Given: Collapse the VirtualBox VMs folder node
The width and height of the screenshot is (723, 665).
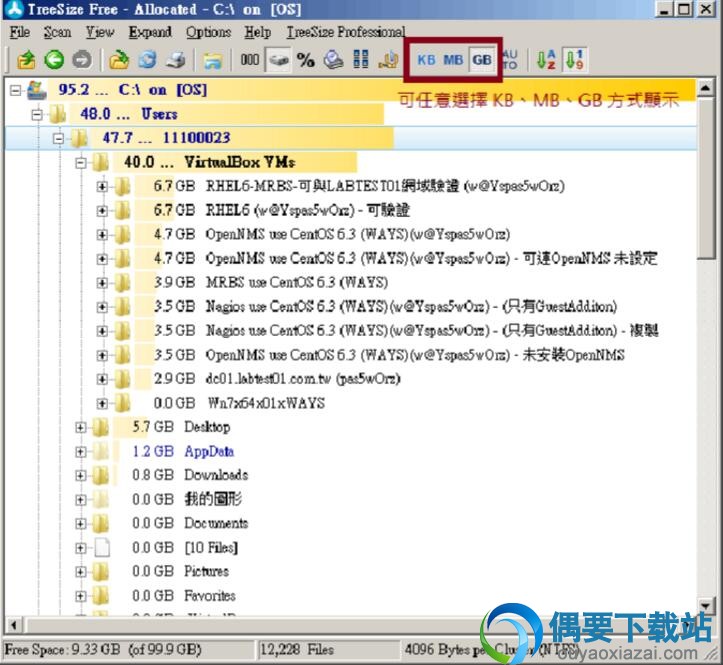Looking at the screenshot, I should tap(81, 162).
